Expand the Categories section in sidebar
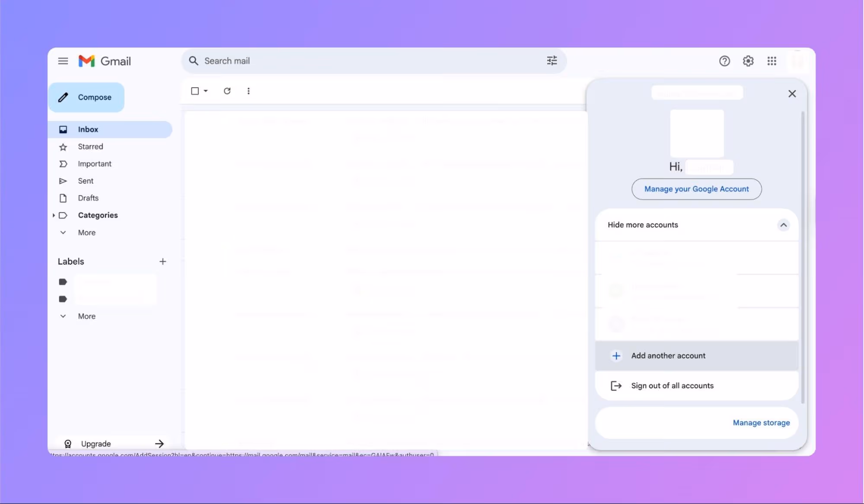Screen dimensions: 864x504 click(53, 215)
